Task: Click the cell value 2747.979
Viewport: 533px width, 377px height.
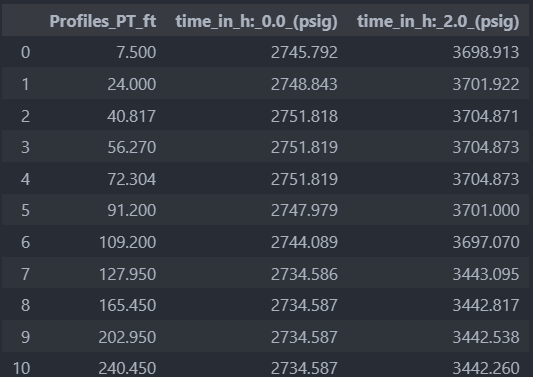Action: click(x=304, y=210)
